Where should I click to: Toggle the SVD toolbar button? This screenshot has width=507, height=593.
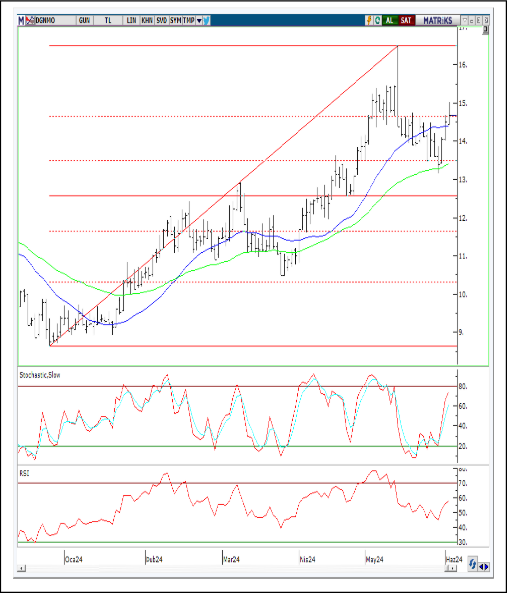(x=161, y=20)
